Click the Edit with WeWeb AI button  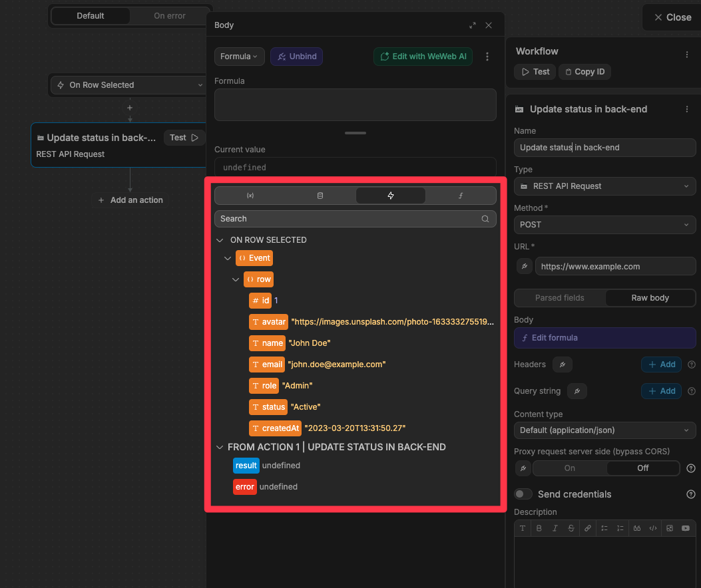(x=423, y=57)
